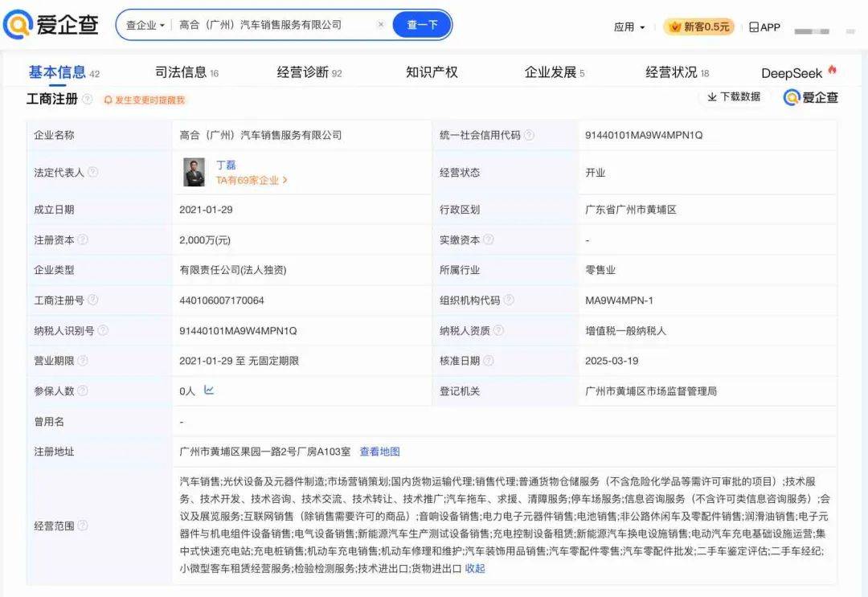
Task: Go to the 经营诊断 tab
Action: pos(309,72)
